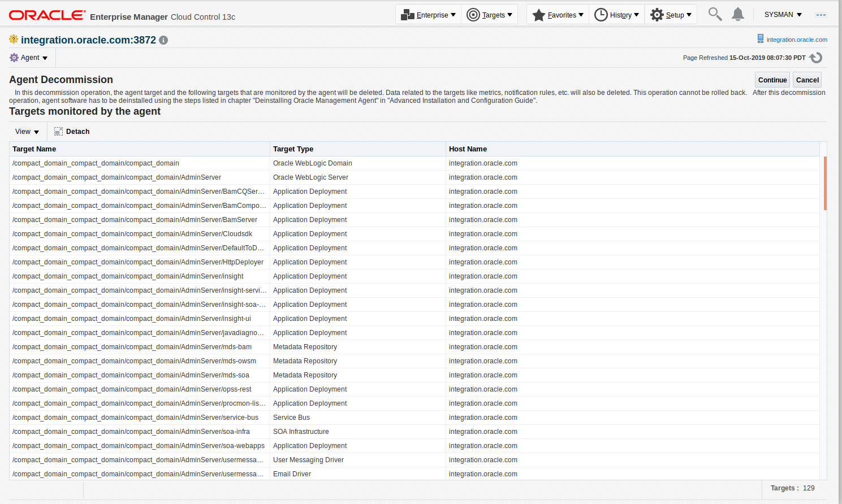Screen dimensions: 842x504
Task: Open the Targets menu
Action: point(490,15)
